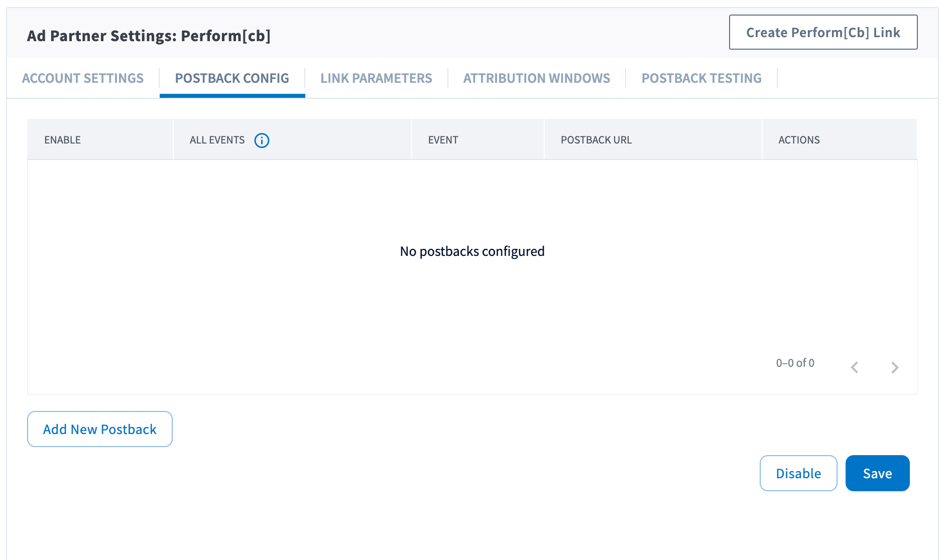This screenshot has width=945, height=560.
Task: Save the postback settings
Action: pyautogui.click(x=877, y=473)
